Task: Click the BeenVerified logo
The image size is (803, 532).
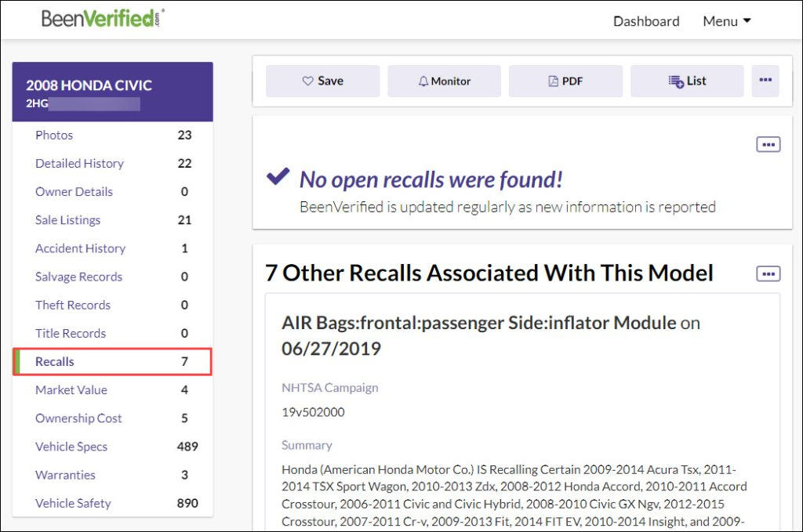Action: (x=103, y=19)
